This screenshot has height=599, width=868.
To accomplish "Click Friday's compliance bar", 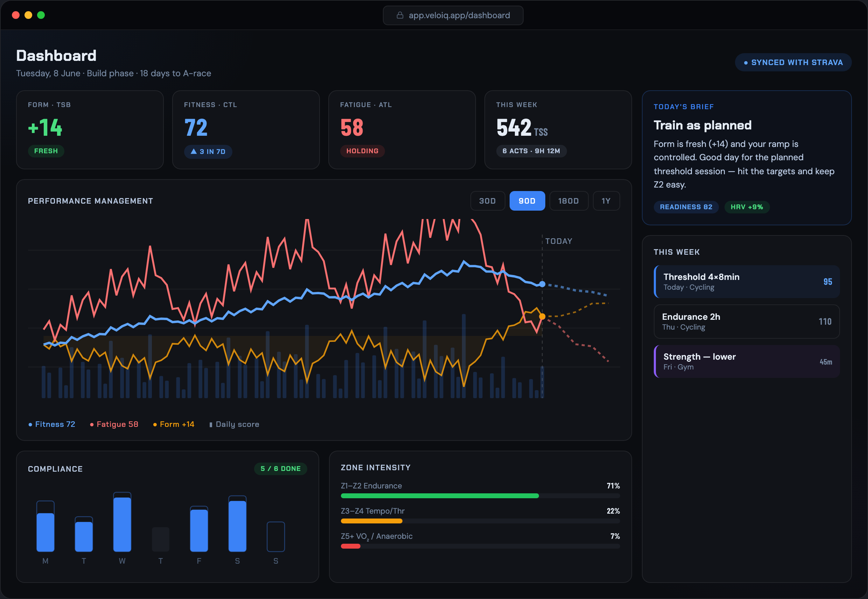I will click(199, 529).
